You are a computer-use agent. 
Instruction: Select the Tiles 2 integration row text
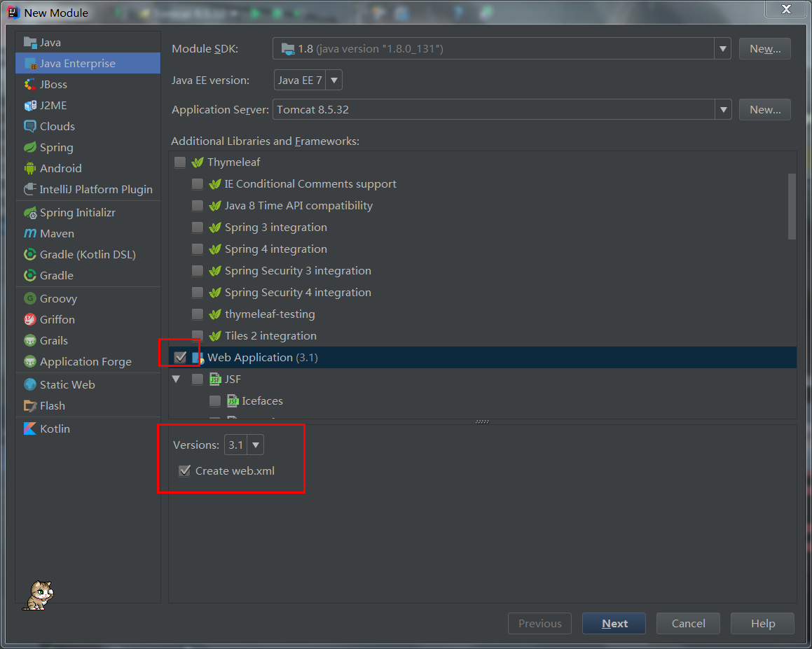(x=270, y=337)
